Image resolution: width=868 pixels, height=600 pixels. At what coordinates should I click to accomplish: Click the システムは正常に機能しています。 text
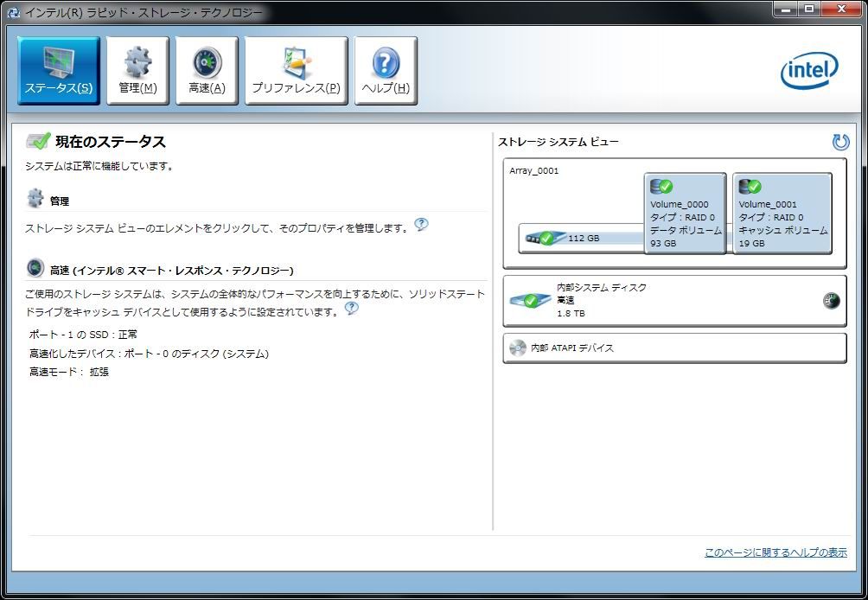coord(99,166)
